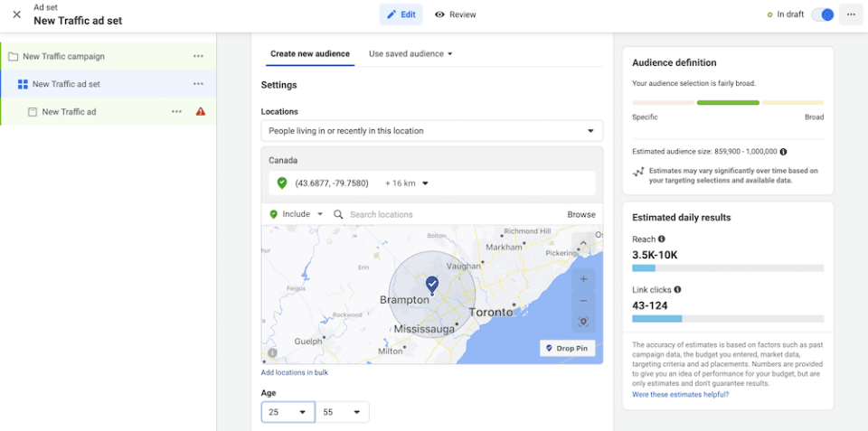
Task: Click the Guelph label on map
Action: click(308, 342)
